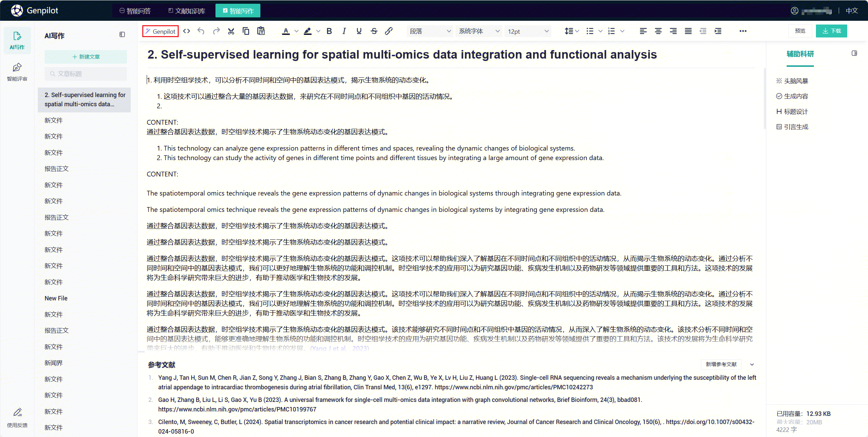868x437 pixels.
Task: Open the 段落 paragraph style dropdown
Action: click(x=430, y=31)
